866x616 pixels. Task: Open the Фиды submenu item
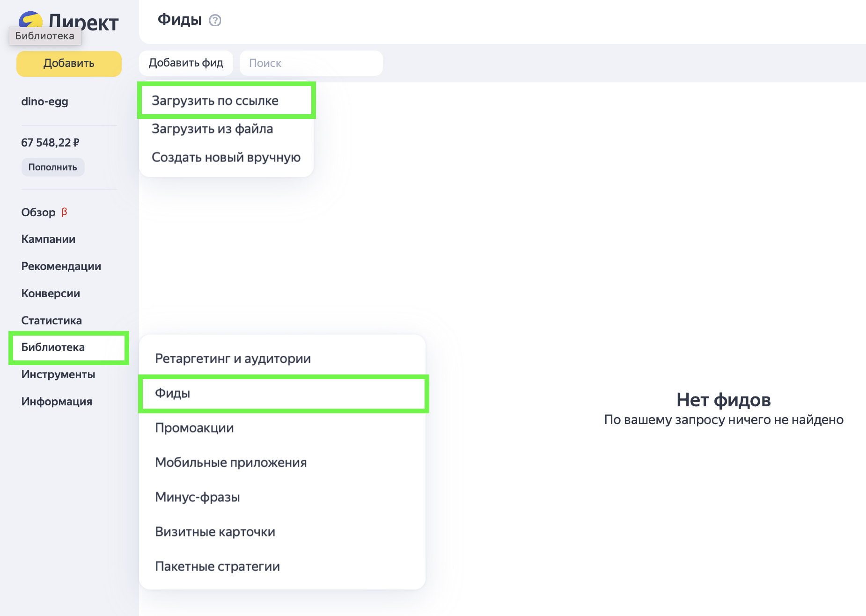coord(172,393)
